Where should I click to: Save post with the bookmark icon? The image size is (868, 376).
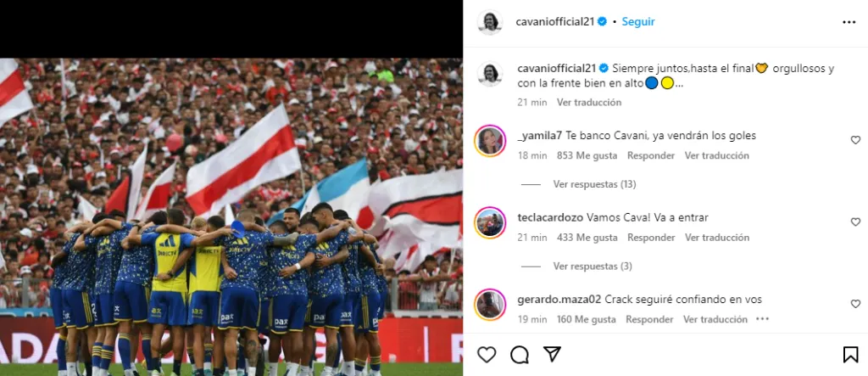850,355
